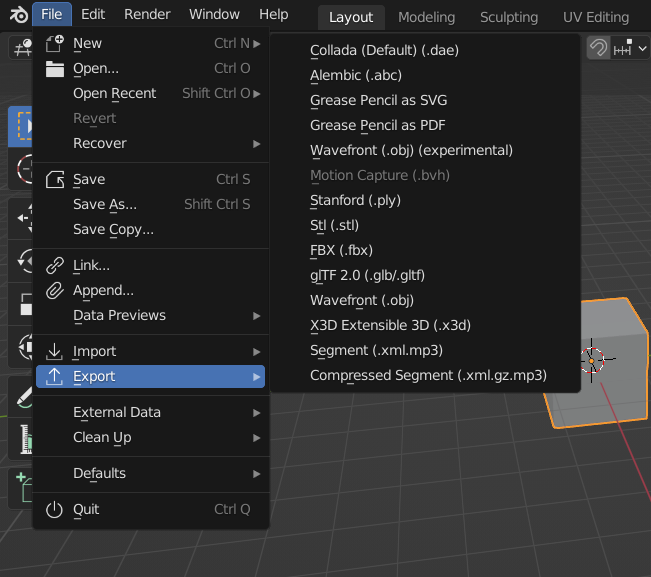Expand the Recover submenu
Image resolution: width=651 pixels, height=577 pixels.
coord(150,144)
